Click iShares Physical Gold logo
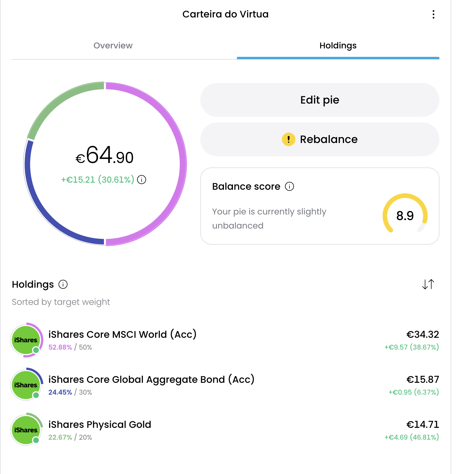 [26, 430]
